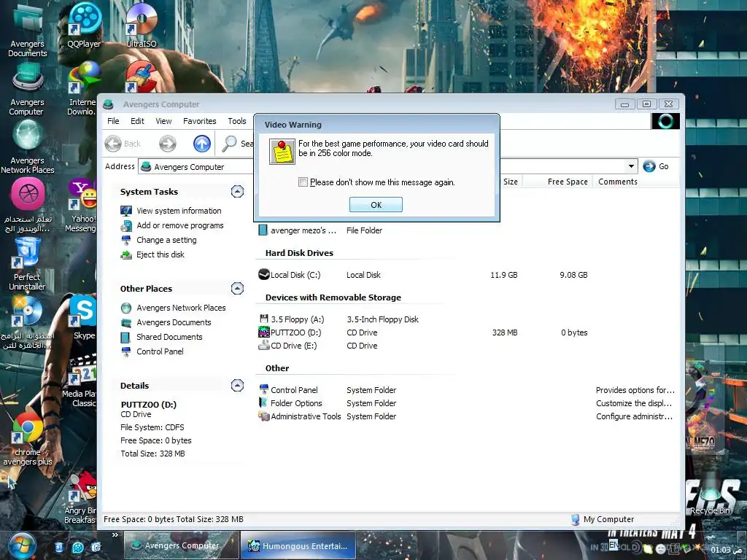Open the Search toolbar magnifier
Screen dimensions: 747x560
[237, 144]
